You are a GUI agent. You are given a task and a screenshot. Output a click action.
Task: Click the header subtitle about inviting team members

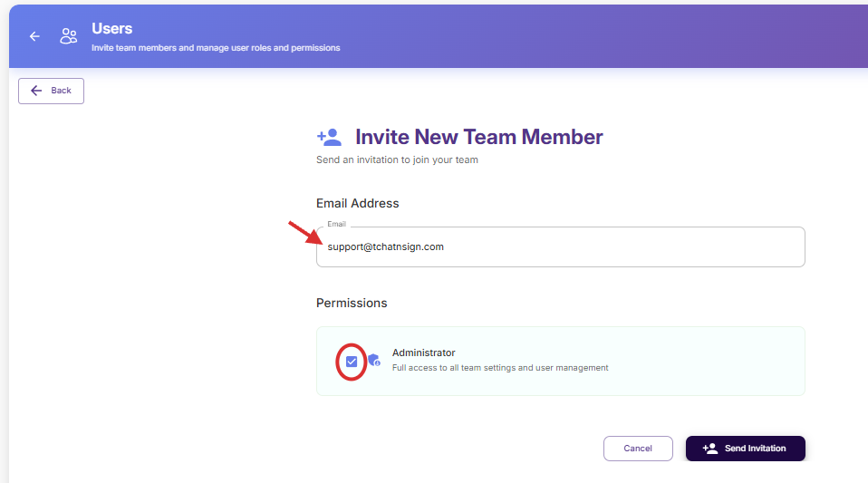[x=216, y=48]
